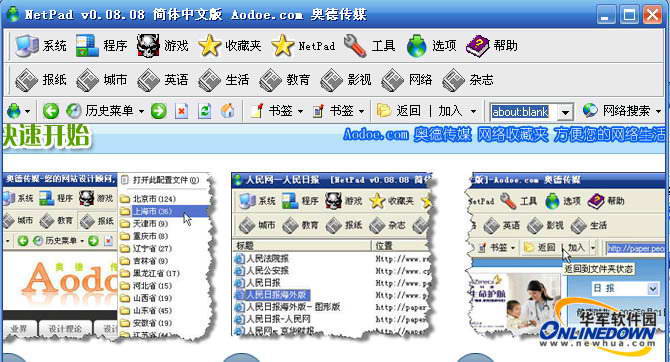
Task: Expand the globe dropdown at toolbar start
Action: [27, 112]
